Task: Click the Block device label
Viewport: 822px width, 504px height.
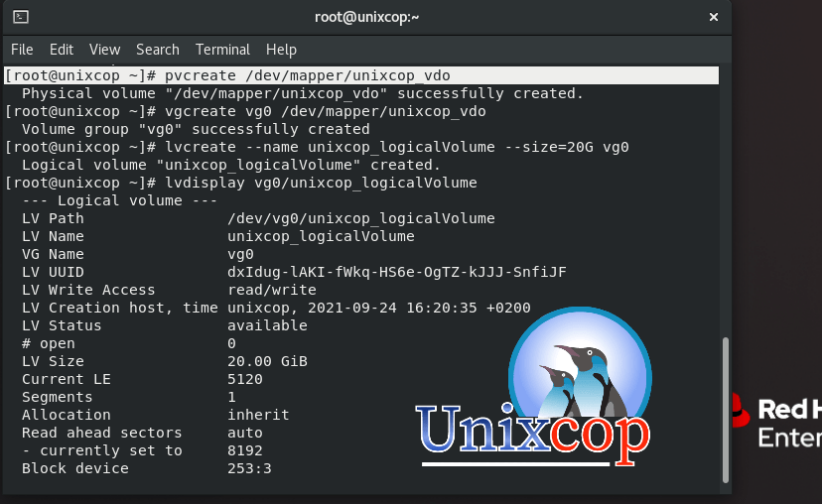Action: coord(75,468)
